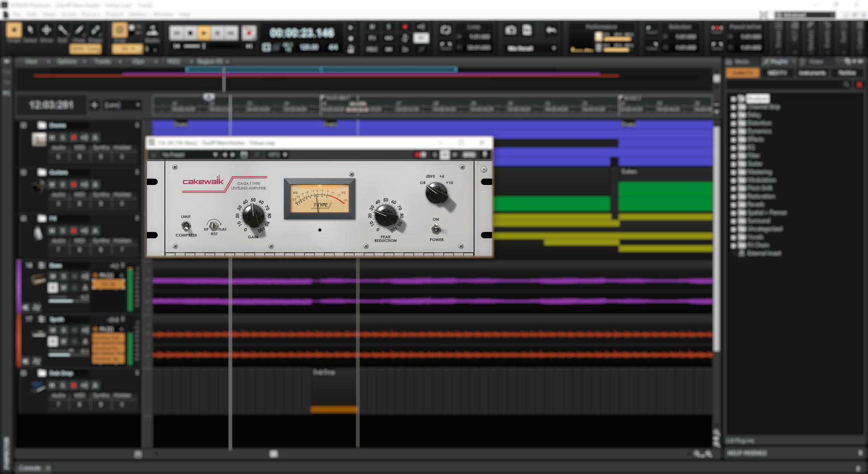
Task: Click the next preset arrow button
Action: coord(233,154)
